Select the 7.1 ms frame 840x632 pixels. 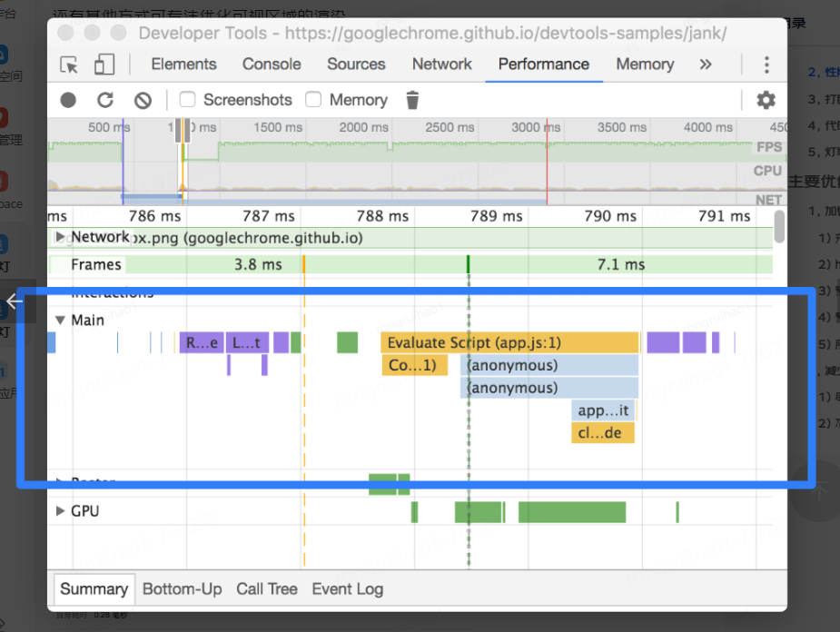click(620, 264)
